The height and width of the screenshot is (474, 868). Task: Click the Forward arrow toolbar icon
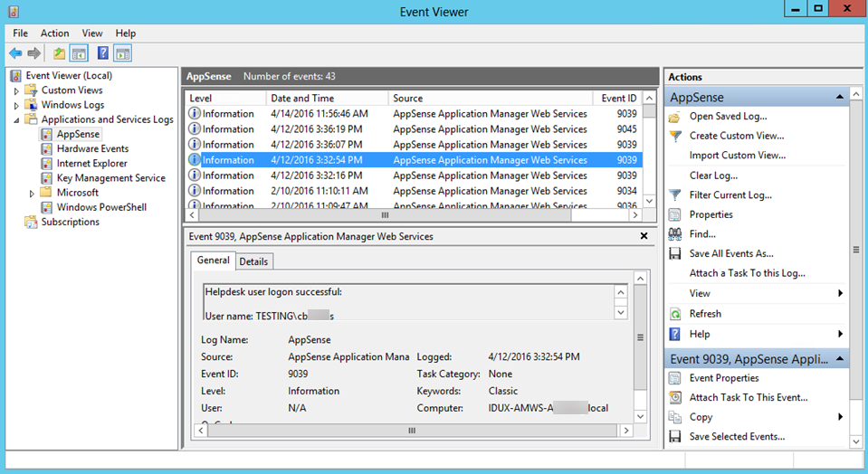point(33,53)
